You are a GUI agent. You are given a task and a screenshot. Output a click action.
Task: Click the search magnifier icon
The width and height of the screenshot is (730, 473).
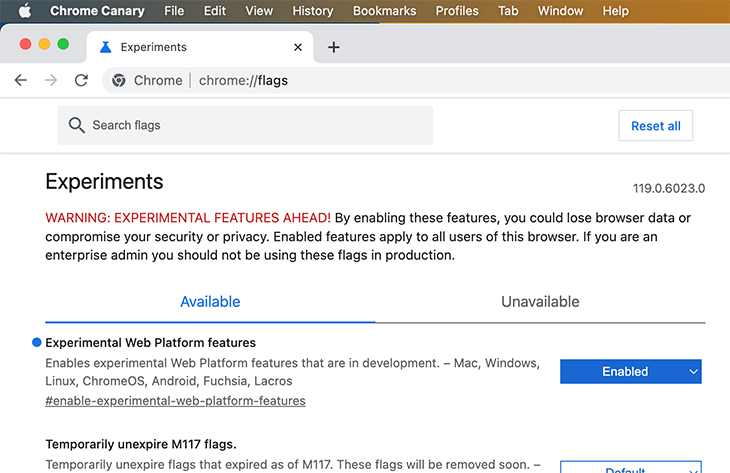77,125
